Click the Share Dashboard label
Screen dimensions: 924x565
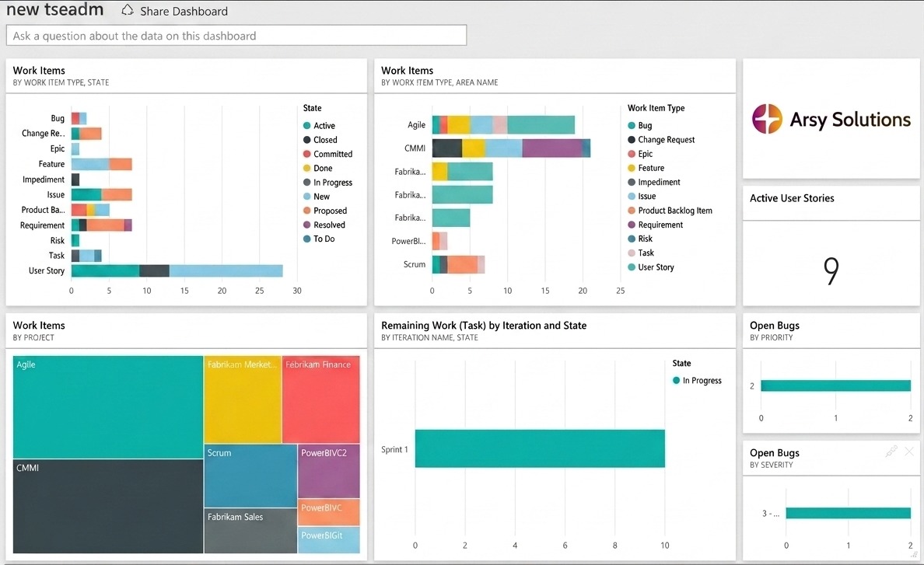184,11
